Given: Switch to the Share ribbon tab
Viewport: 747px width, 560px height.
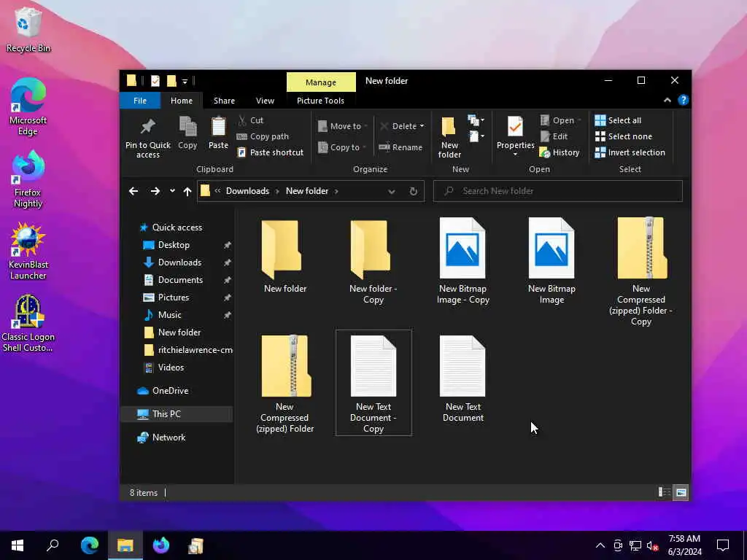Looking at the screenshot, I should click(224, 101).
